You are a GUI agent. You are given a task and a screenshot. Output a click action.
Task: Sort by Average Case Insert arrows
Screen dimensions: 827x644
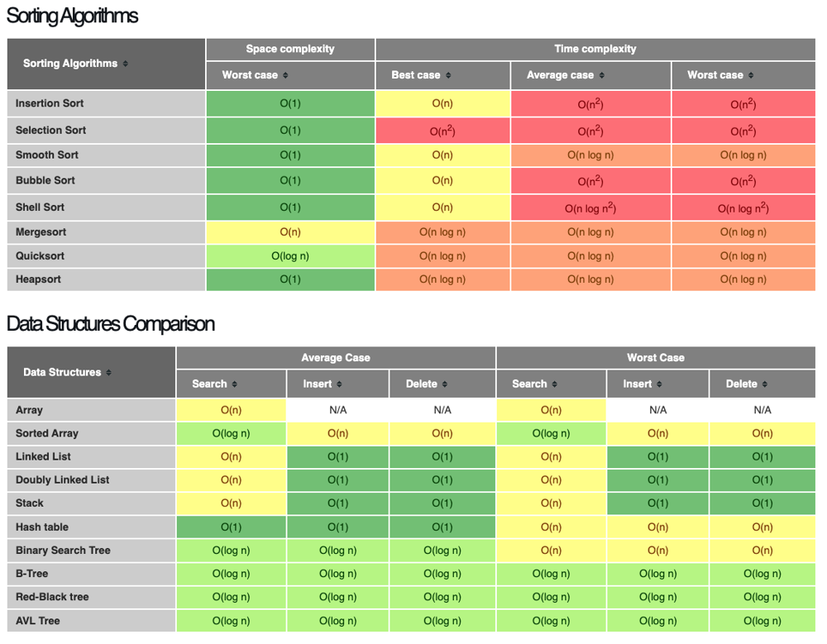click(340, 384)
